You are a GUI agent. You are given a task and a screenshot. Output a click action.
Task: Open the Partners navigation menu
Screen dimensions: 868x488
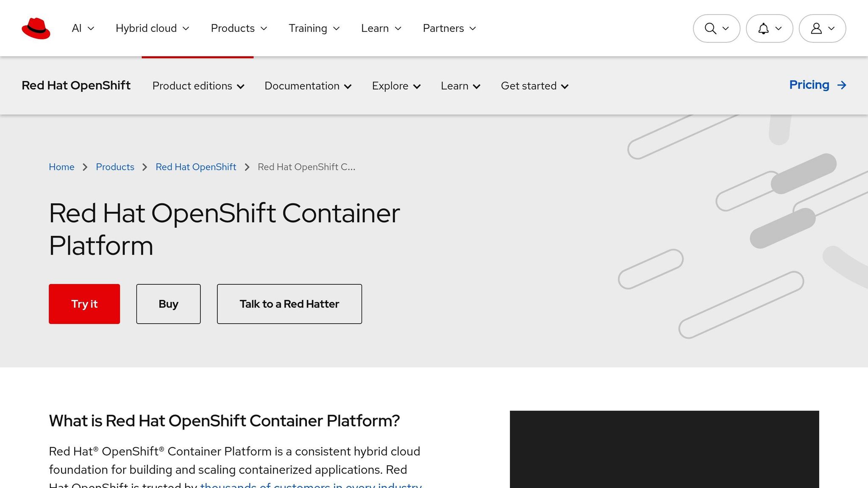click(449, 28)
